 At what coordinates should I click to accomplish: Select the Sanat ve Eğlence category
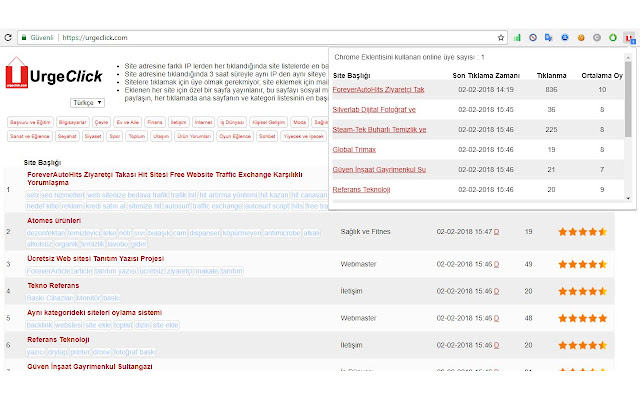[x=29, y=136]
